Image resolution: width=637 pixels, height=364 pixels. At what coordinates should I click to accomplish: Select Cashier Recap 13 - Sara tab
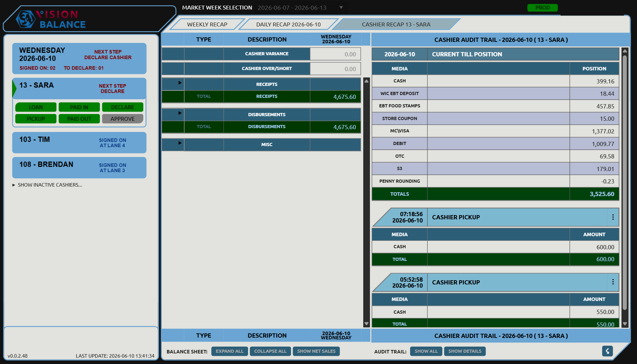coord(396,24)
